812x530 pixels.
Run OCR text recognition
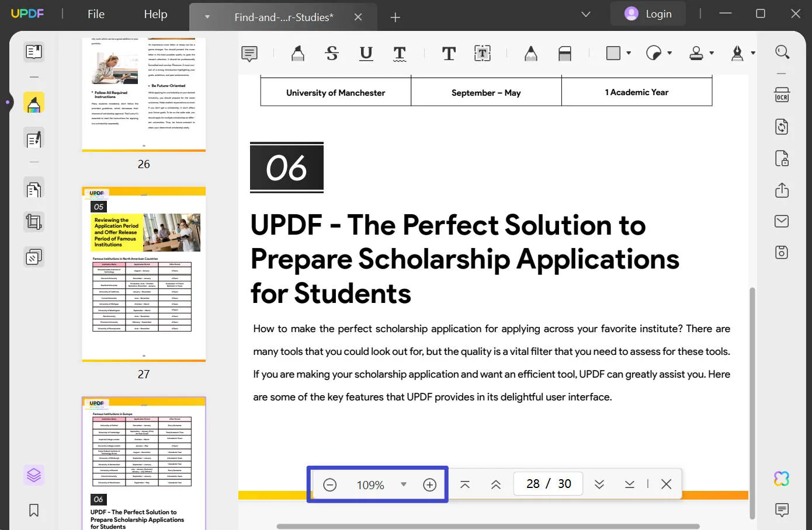(782, 95)
